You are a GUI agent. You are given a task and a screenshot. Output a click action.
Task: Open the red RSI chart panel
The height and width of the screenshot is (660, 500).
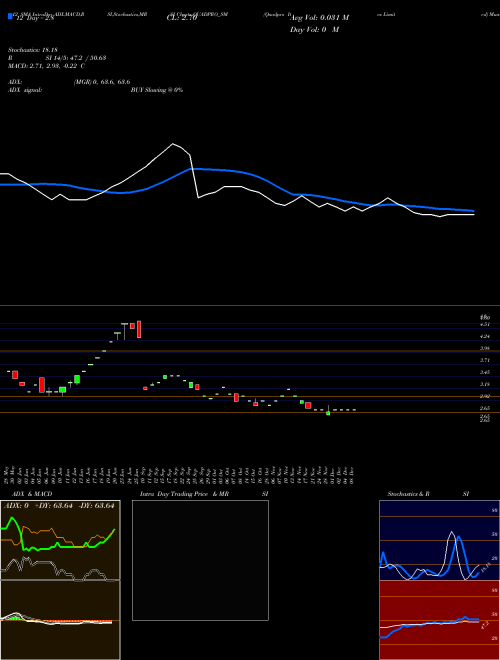[x=439, y=620]
